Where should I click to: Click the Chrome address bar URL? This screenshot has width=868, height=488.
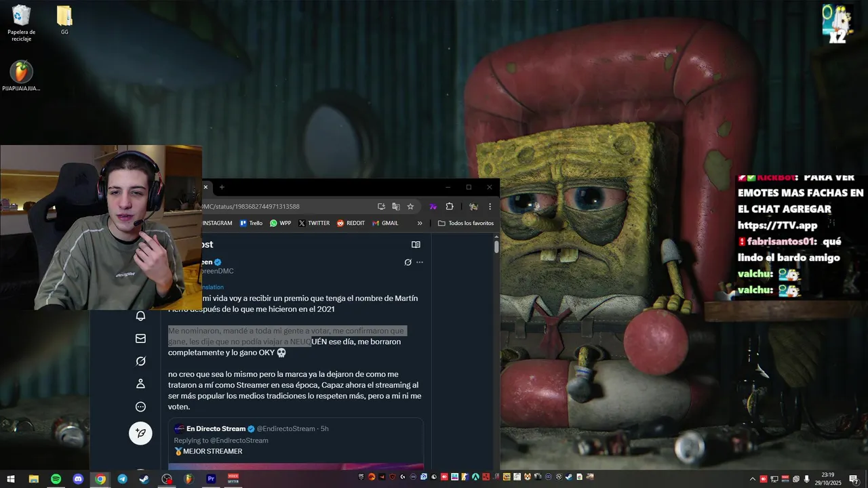click(251, 207)
